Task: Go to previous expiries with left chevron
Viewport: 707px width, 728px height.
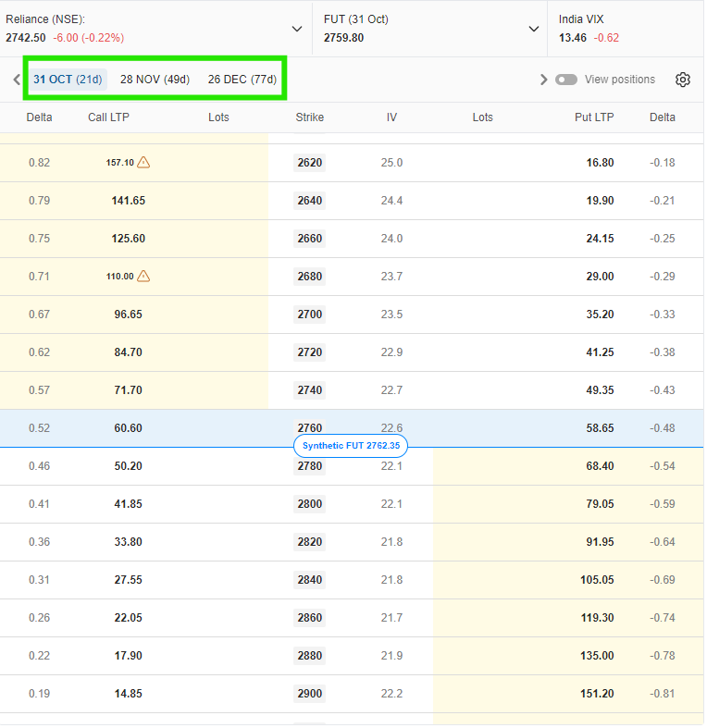Action: 17,80
